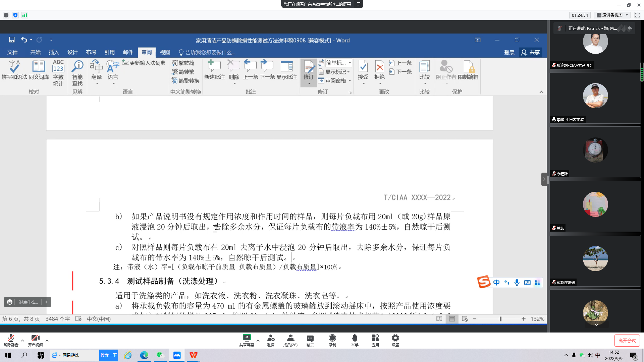
Task: Convert Traditional to Simplified Chinese
Action: 183,63
